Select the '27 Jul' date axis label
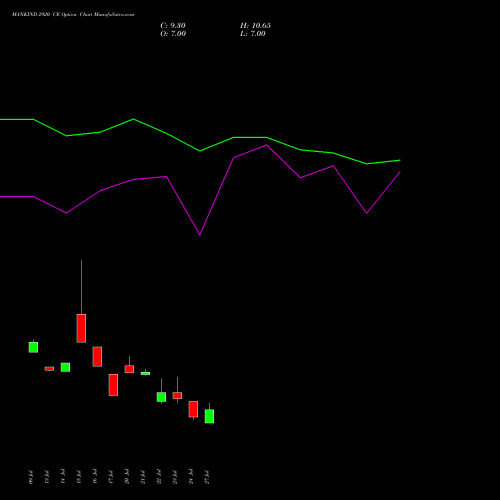 pos(207,477)
